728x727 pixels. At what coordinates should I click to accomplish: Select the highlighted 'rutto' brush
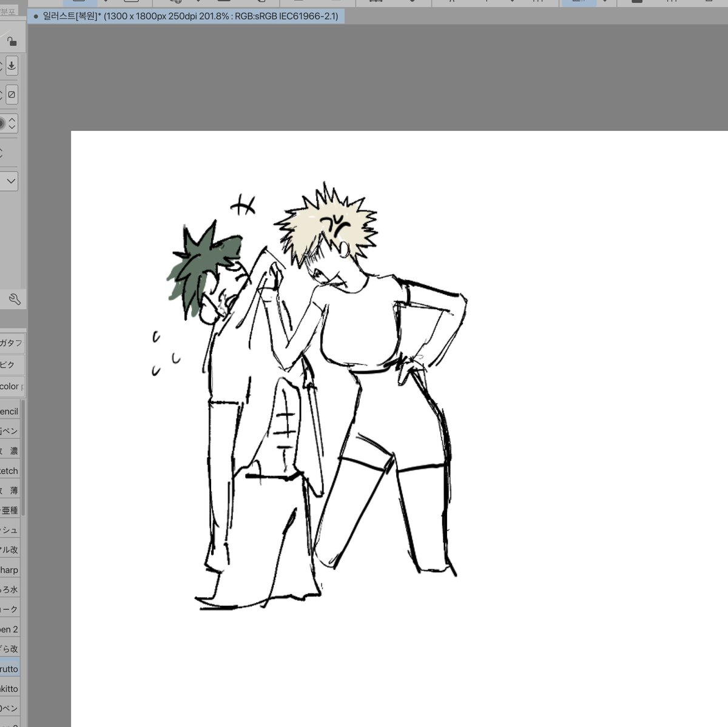tap(10, 669)
